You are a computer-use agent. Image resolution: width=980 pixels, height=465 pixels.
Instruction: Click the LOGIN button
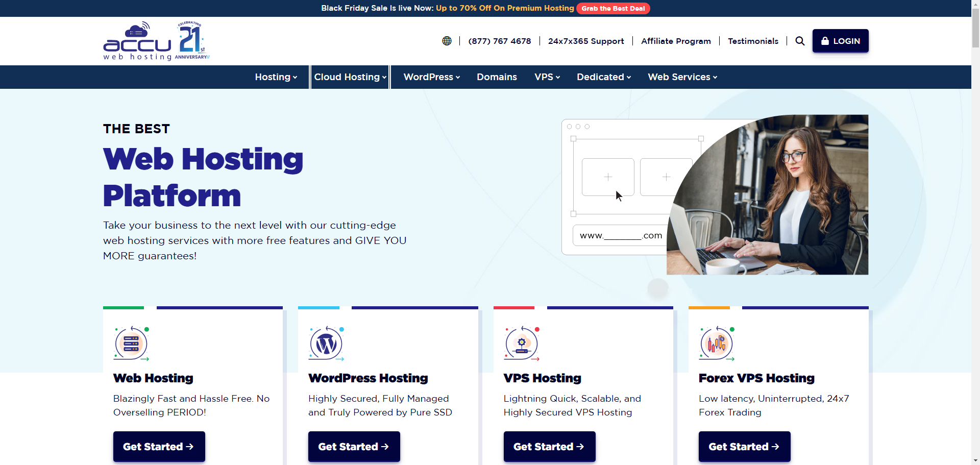pyautogui.click(x=840, y=41)
